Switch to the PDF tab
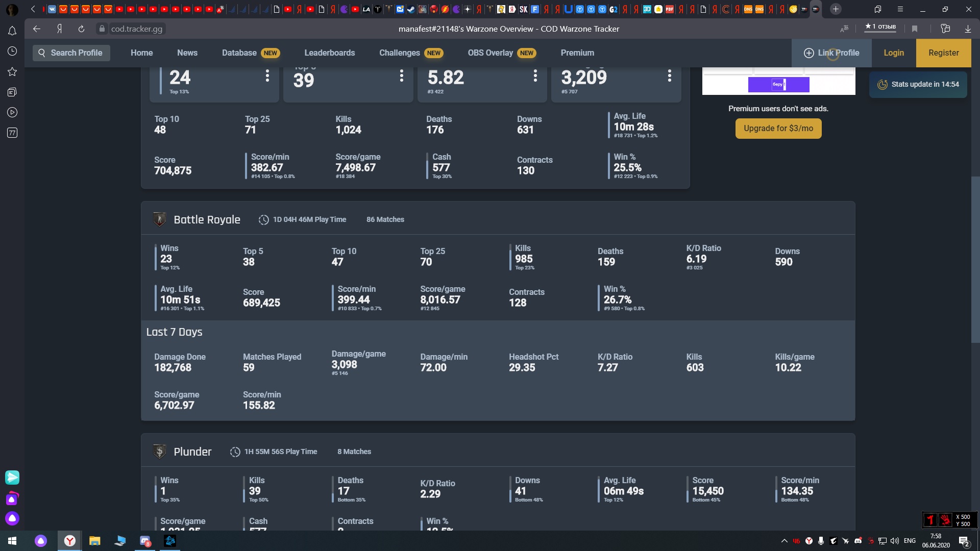Image resolution: width=980 pixels, height=551 pixels. coord(670,9)
